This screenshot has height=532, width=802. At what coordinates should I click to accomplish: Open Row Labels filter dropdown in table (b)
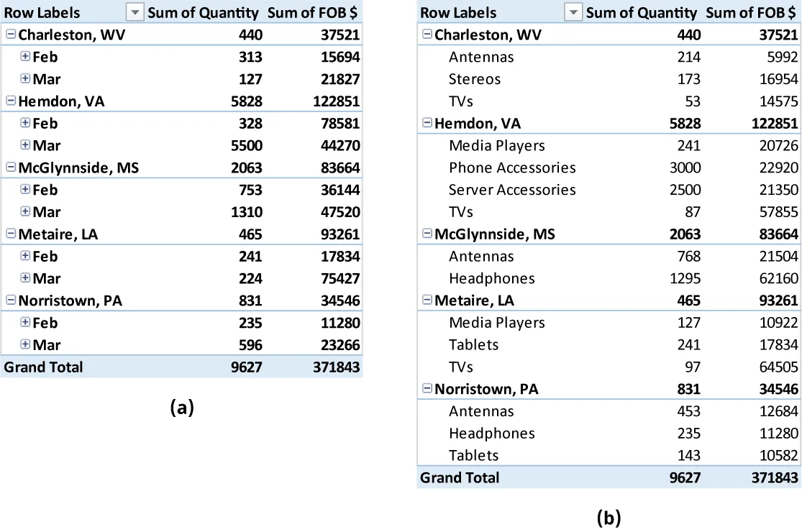573,13
